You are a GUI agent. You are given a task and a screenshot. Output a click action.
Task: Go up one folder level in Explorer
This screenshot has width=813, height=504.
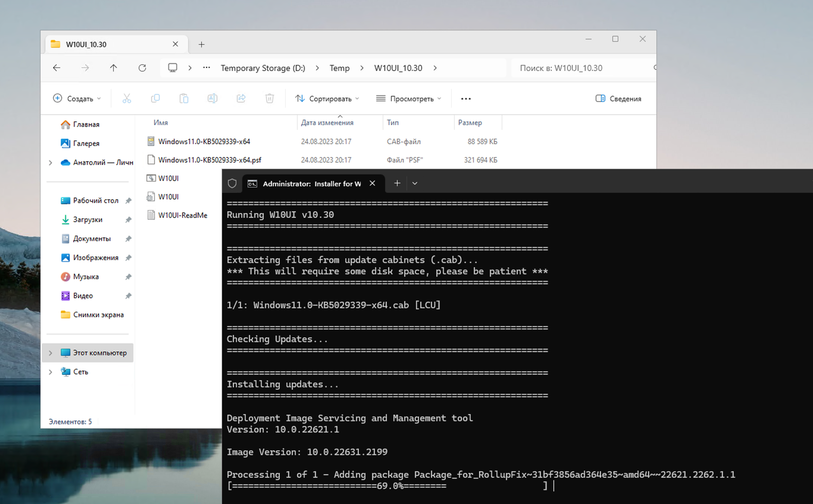coord(113,68)
